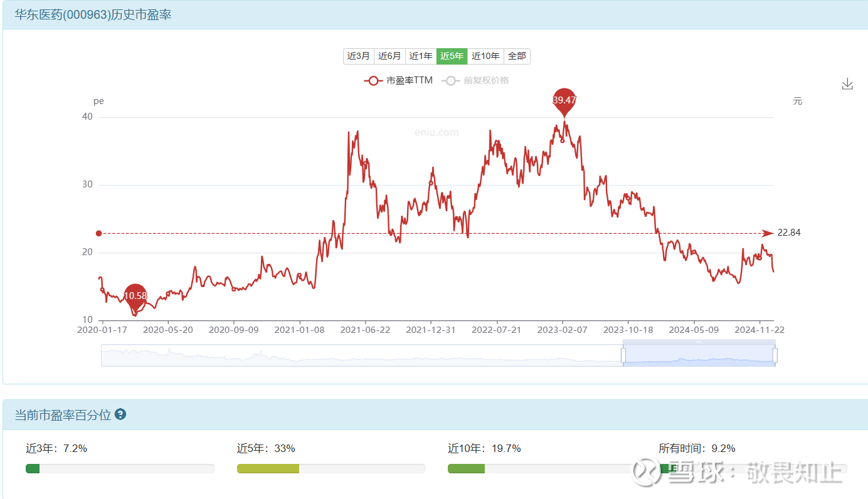
Task: Click the left handle of the zoom slider
Action: [623, 355]
